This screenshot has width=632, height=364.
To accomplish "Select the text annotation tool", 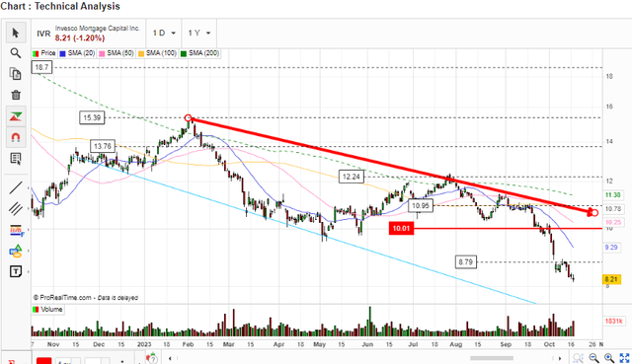I will point(16,272).
